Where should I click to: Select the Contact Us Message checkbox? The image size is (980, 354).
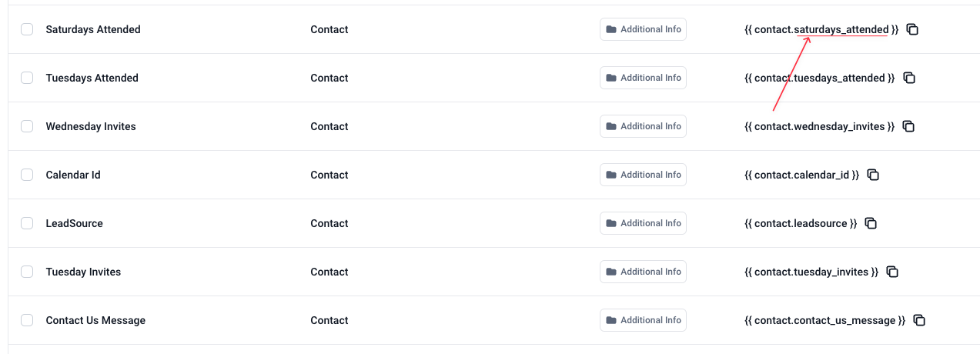[27, 320]
